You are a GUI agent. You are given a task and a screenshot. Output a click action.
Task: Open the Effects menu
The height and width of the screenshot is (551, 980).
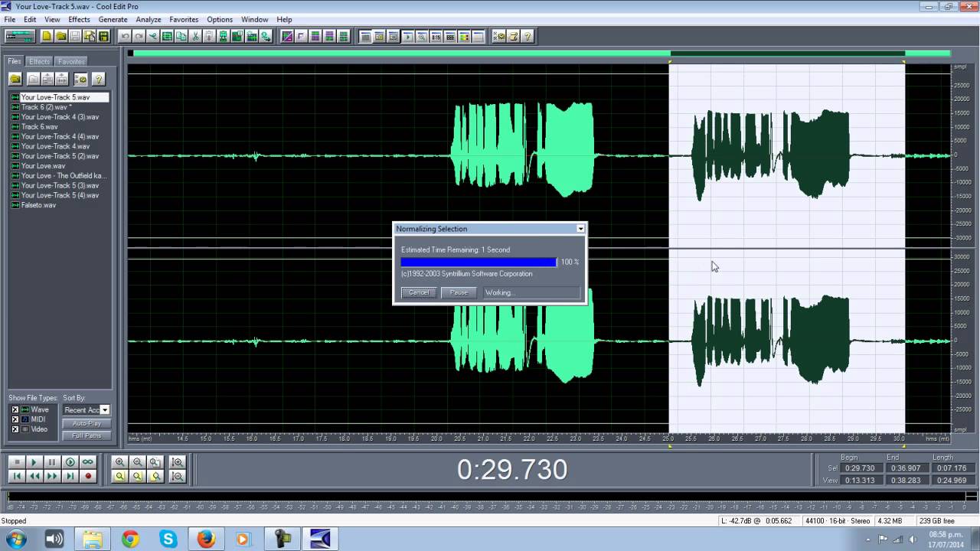pyautogui.click(x=79, y=19)
